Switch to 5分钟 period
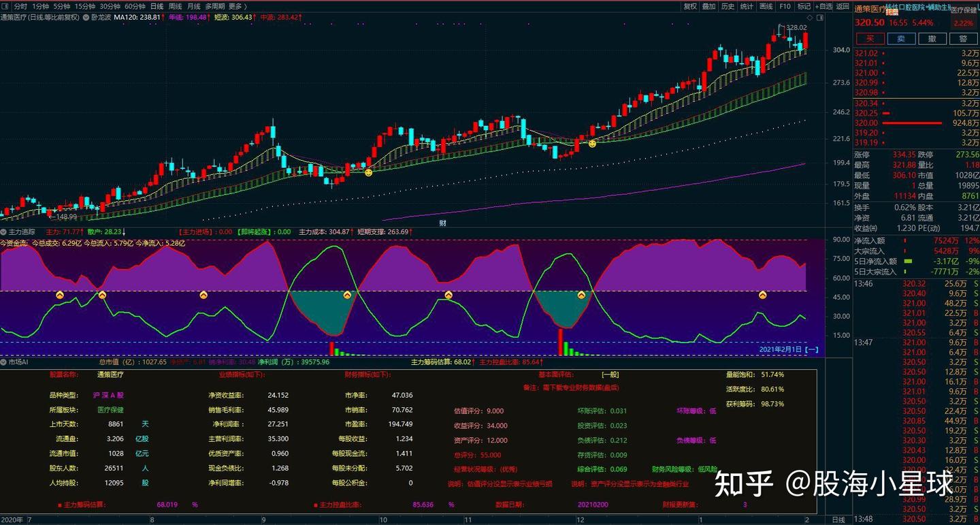 [62, 6]
